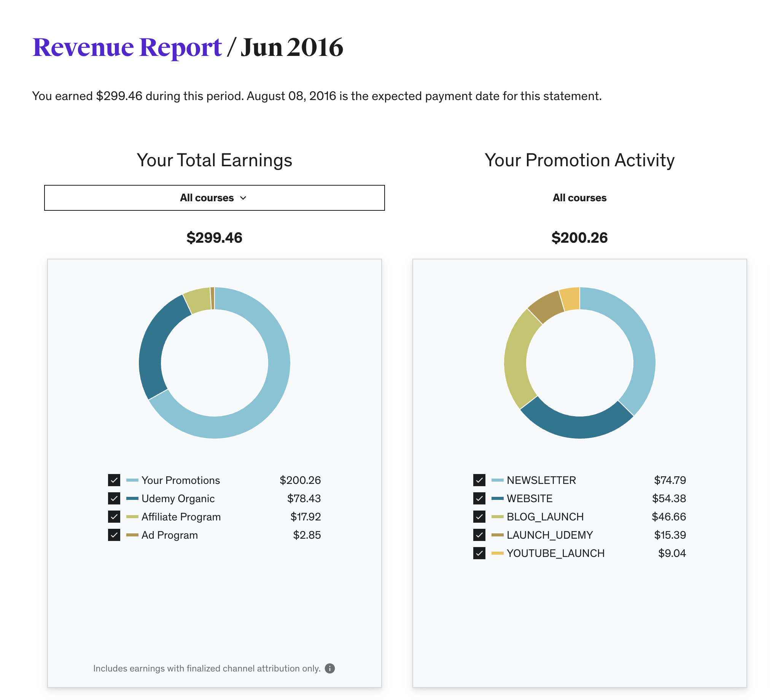Uncheck the BLOG_LAUNCH checkbox
This screenshot has height=700, width=770.
(x=479, y=517)
